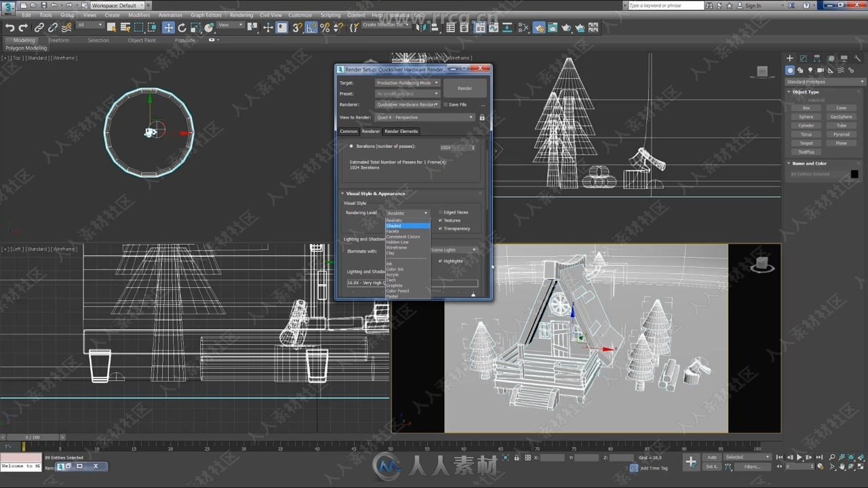Open the View to Render dropdown

[x=425, y=117]
